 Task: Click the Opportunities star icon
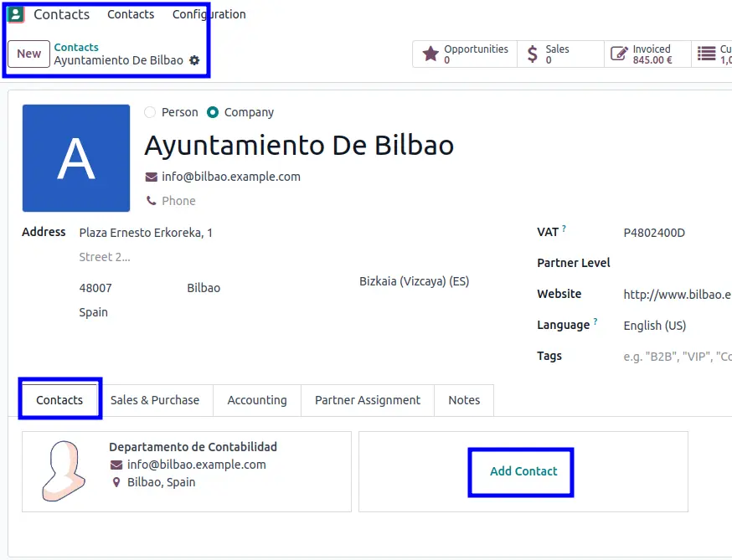(x=430, y=54)
